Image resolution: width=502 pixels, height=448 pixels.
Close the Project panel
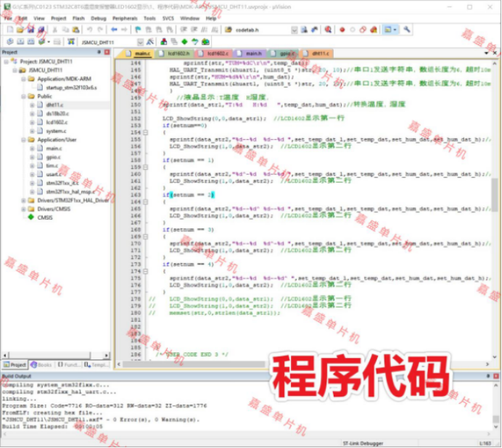(x=107, y=52)
